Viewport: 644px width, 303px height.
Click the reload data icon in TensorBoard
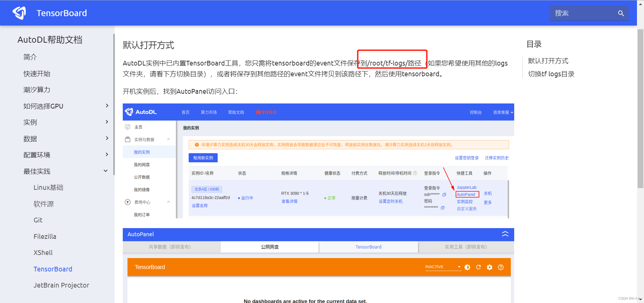tap(478, 267)
